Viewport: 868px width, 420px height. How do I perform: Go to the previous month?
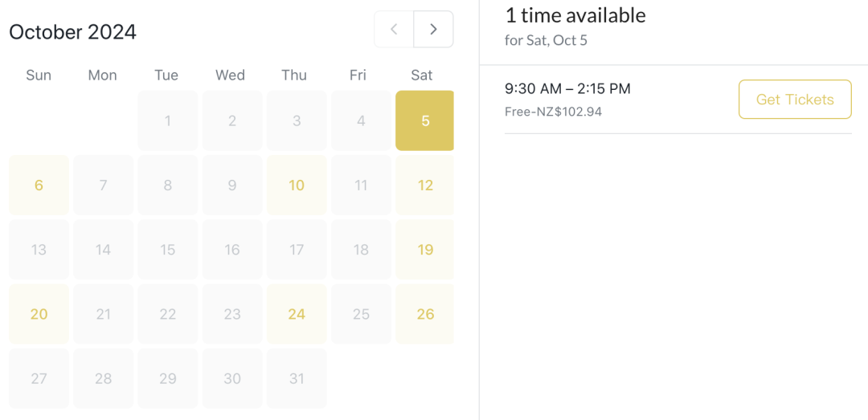click(x=394, y=30)
